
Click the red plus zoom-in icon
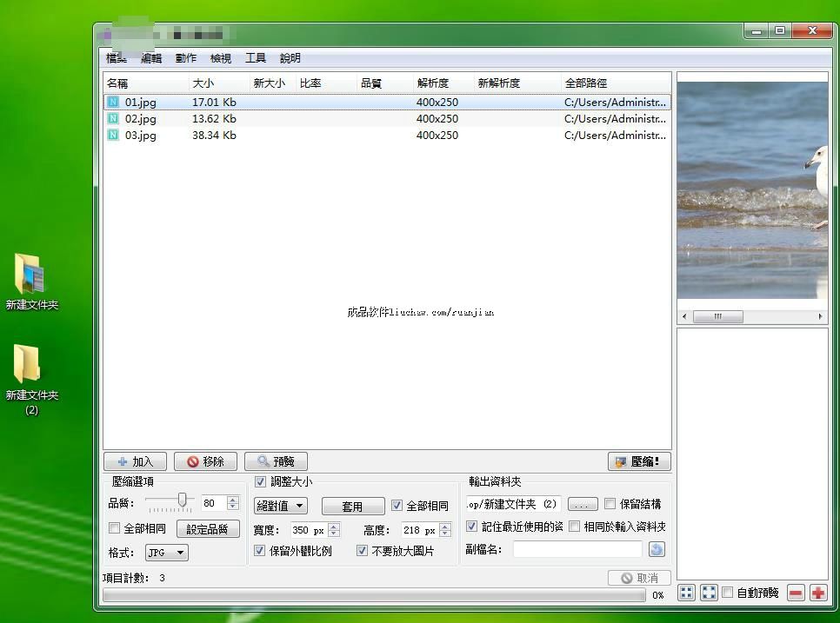pyautogui.click(x=817, y=593)
